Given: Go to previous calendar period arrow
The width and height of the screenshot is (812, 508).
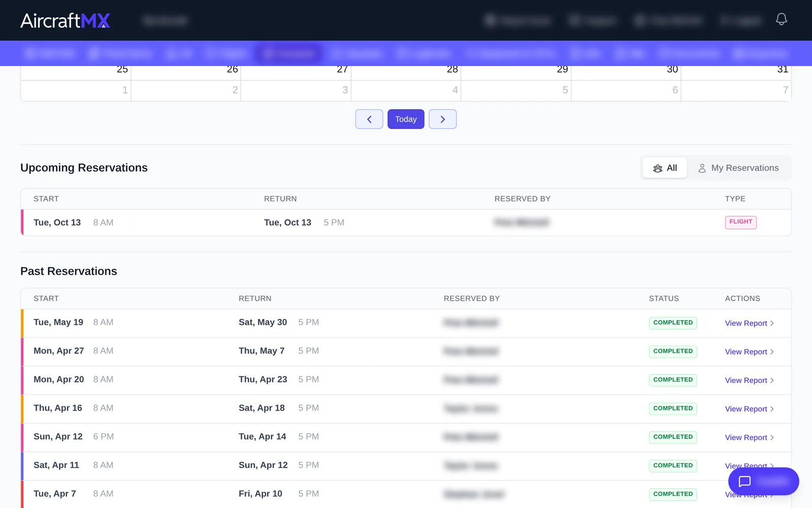Looking at the screenshot, I should pos(369,119).
